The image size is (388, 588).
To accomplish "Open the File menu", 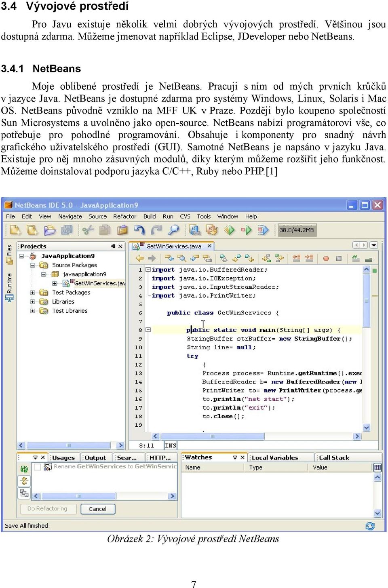I will point(11,216).
